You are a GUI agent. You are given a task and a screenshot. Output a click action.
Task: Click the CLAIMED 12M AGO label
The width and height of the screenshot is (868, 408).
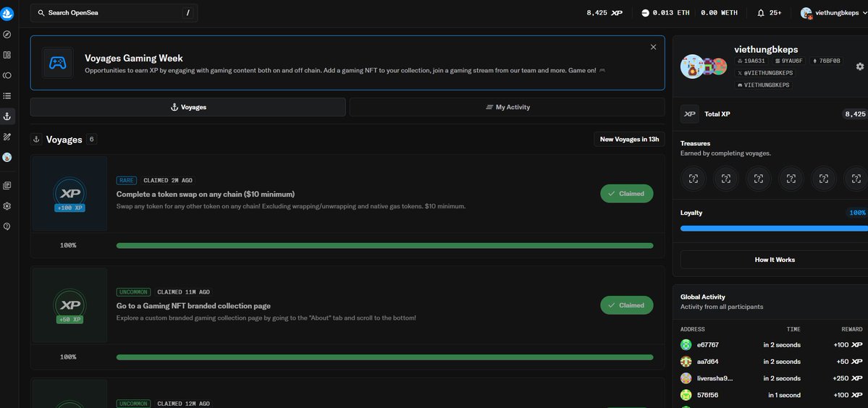184,404
